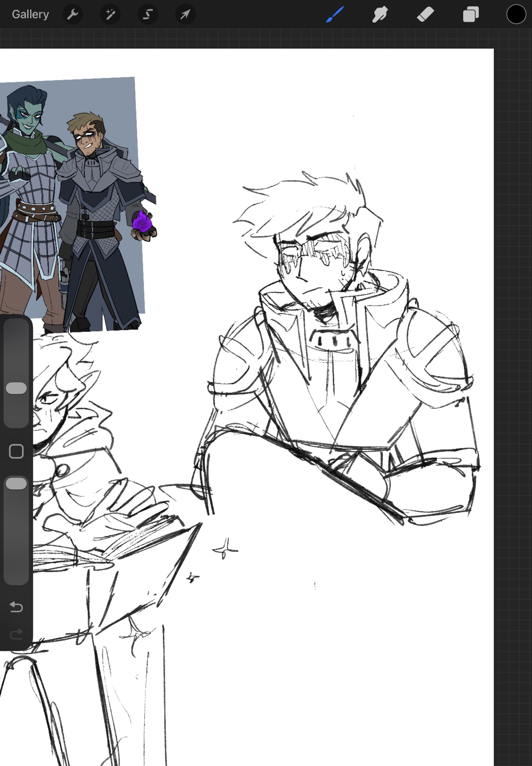Tap the undo arrow in sidebar
532x766 pixels.
coord(16,607)
